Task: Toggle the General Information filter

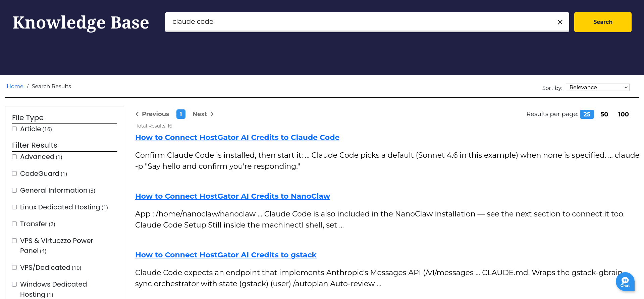Action: [x=14, y=190]
